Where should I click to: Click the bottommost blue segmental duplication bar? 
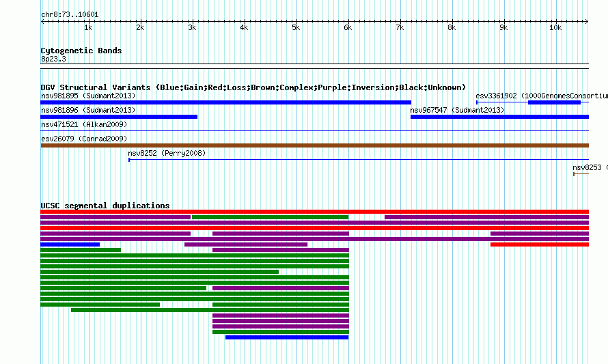pyautogui.click(x=287, y=337)
